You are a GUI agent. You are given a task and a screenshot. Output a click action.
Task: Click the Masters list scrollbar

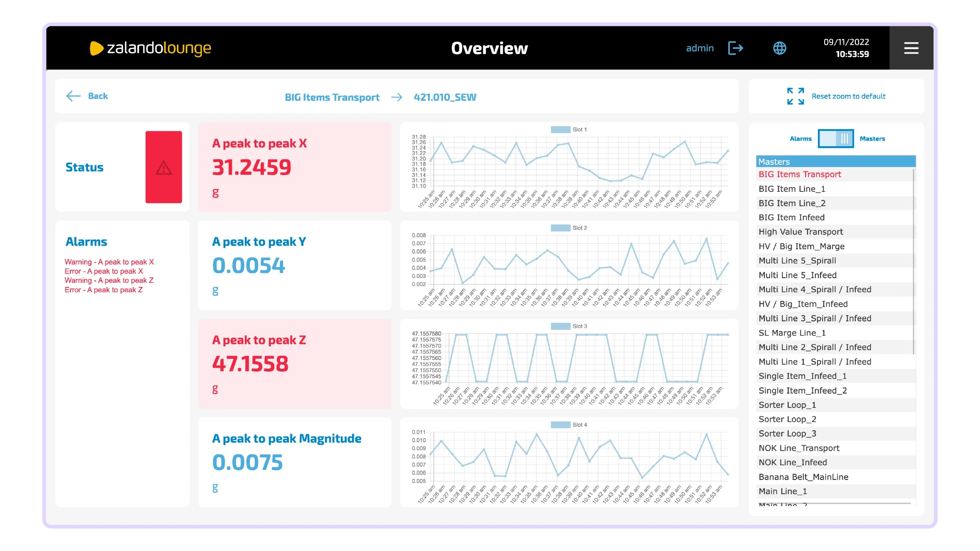point(914,262)
